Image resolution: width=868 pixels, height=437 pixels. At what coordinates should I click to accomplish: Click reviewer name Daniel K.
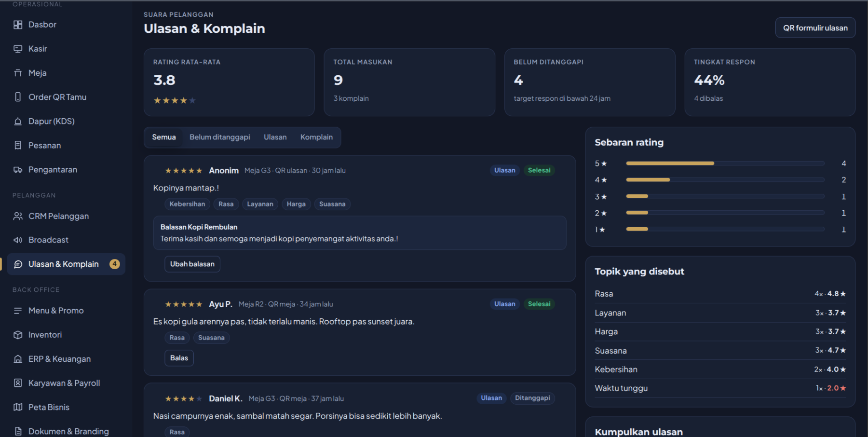[x=226, y=398]
